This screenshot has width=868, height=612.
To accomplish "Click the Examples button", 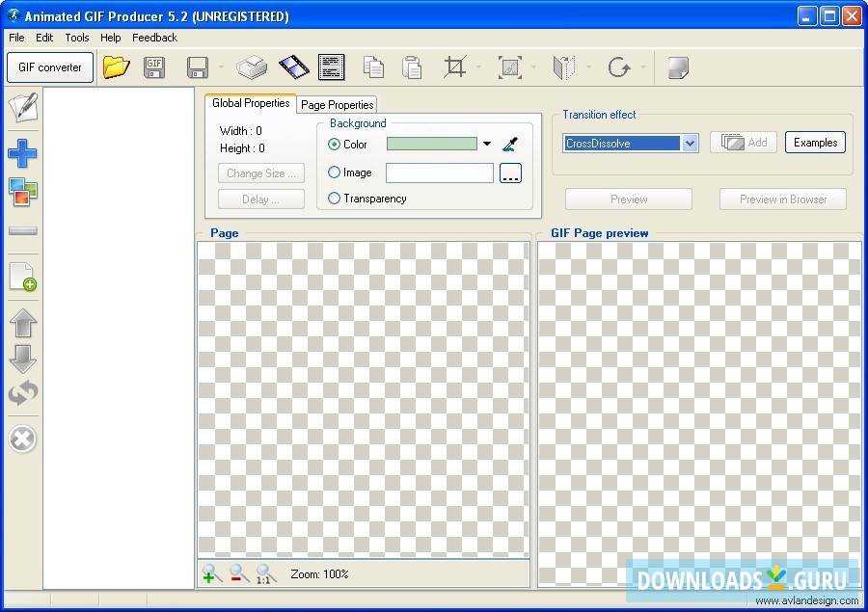I will (x=815, y=142).
